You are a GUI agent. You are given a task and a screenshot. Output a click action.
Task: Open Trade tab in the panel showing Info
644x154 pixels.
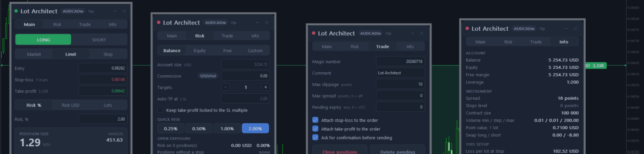point(536,42)
